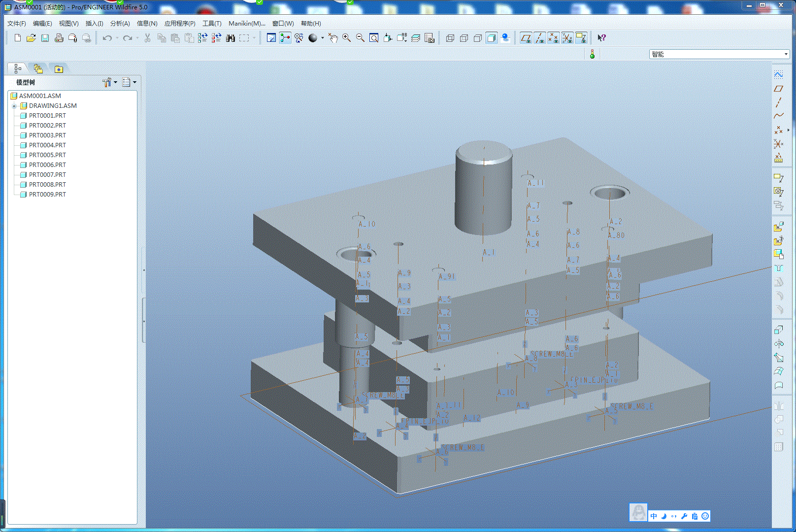Toggle datum points display
796x532 pixels.
[554, 38]
